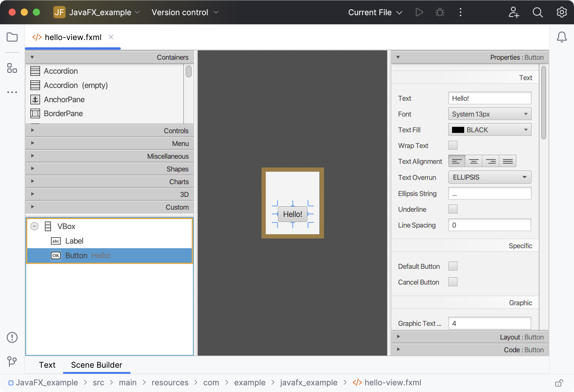
Task: Click the Search everywhere magnifier icon
Action: tap(538, 12)
